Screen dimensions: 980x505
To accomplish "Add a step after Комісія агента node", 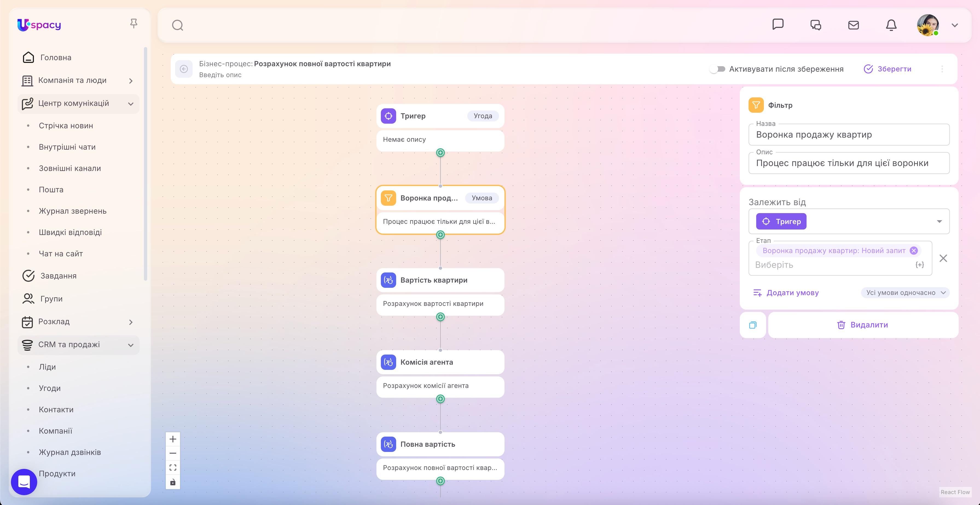I will click(440, 399).
